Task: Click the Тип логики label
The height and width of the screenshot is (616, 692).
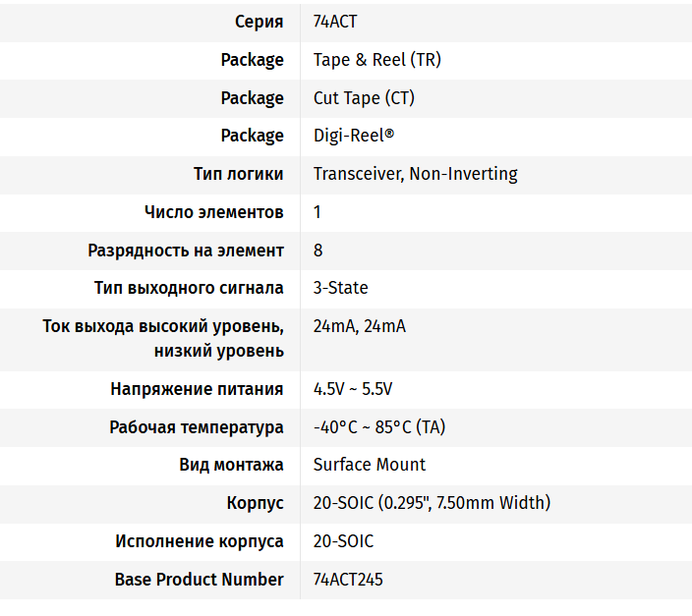Action: coord(239,174)
